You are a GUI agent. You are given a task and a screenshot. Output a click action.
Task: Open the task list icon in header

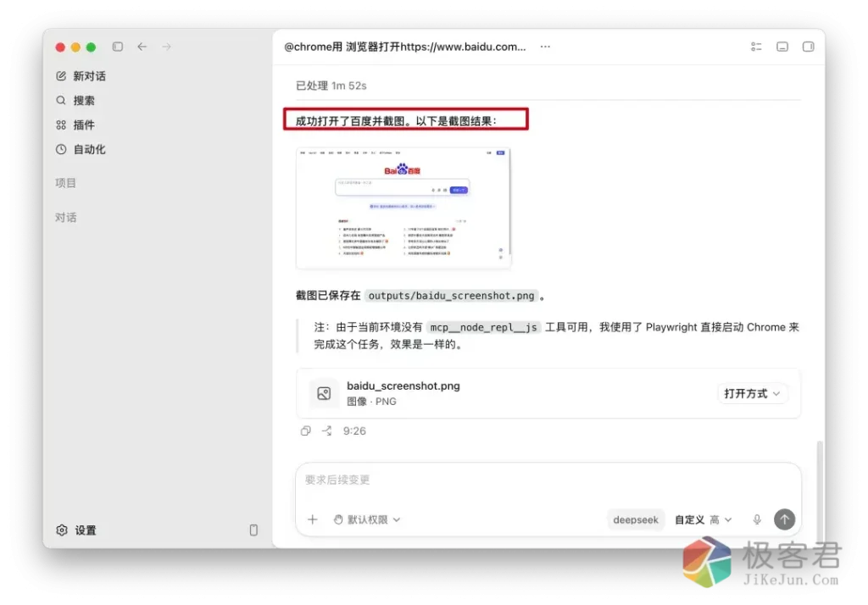tap(756, 47)
